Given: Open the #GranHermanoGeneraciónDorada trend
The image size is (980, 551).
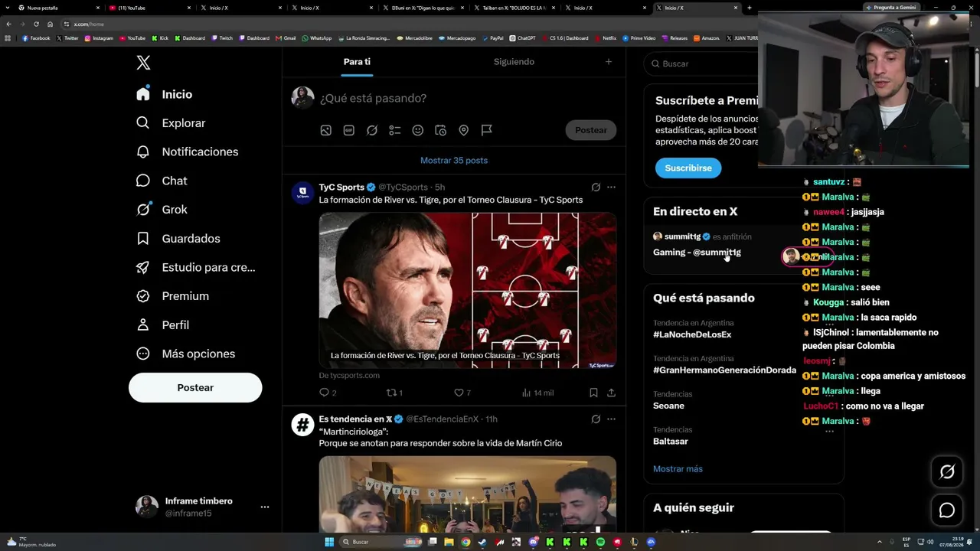Looking at the screenshot, I should [x=724, y=370].
